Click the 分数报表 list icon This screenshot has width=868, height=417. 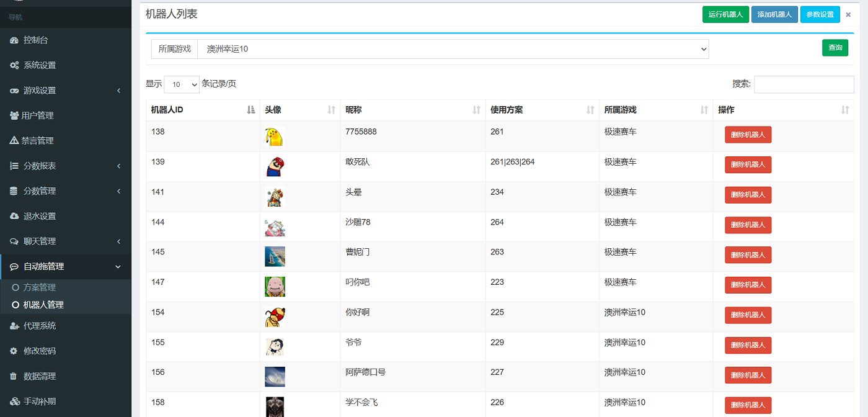(14, 166)
